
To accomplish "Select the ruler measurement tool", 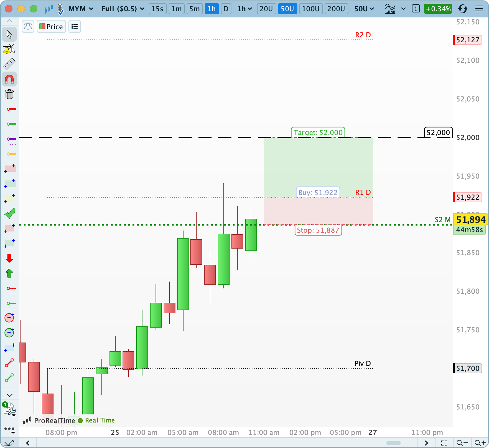I will tap(9, 64).
